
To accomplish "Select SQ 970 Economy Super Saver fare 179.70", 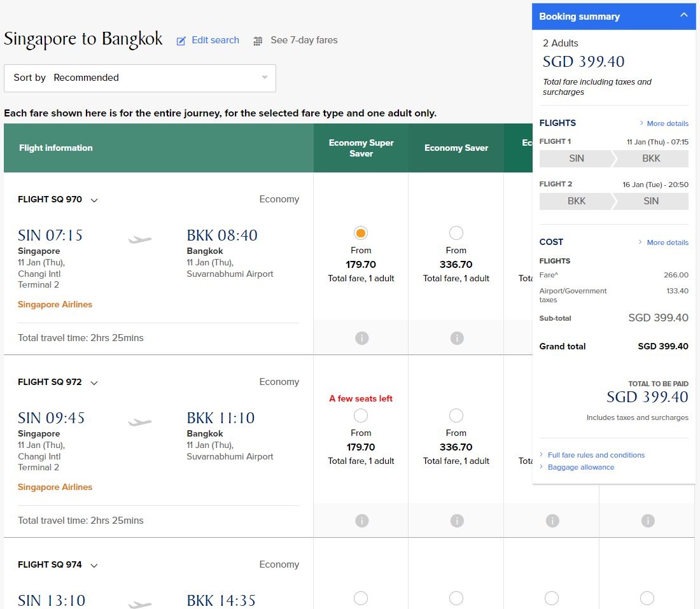I will [361, 233].
